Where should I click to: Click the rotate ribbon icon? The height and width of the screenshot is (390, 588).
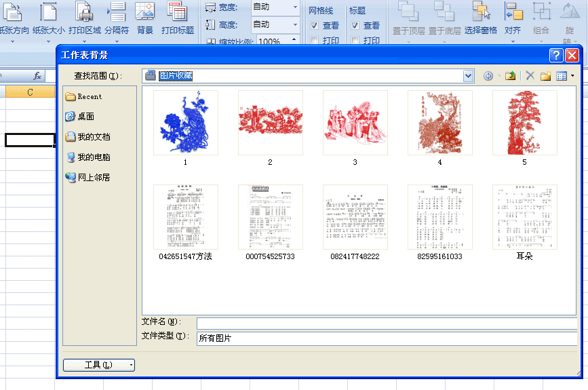(570, 12)
